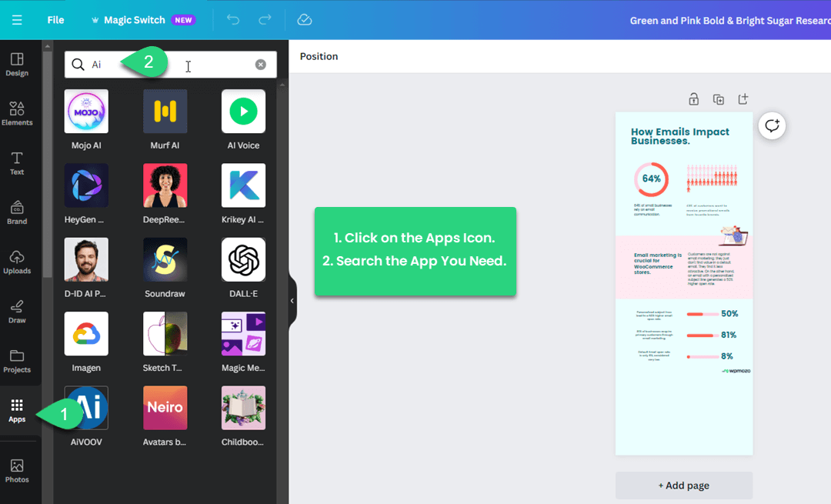Open the Brand tab in sidebar
This screenshot has height=504, width=831.
click(17, 212)
